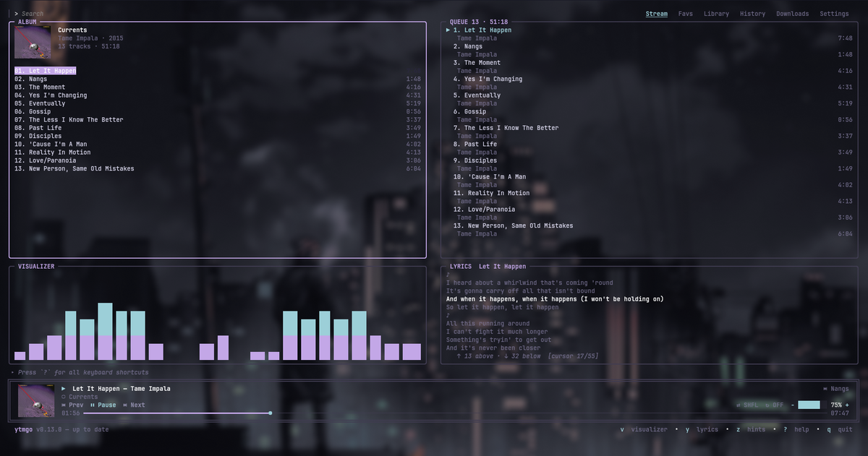Select queue item 1. Let It Happen
868x456 pixels.
(x=649, y=34)
